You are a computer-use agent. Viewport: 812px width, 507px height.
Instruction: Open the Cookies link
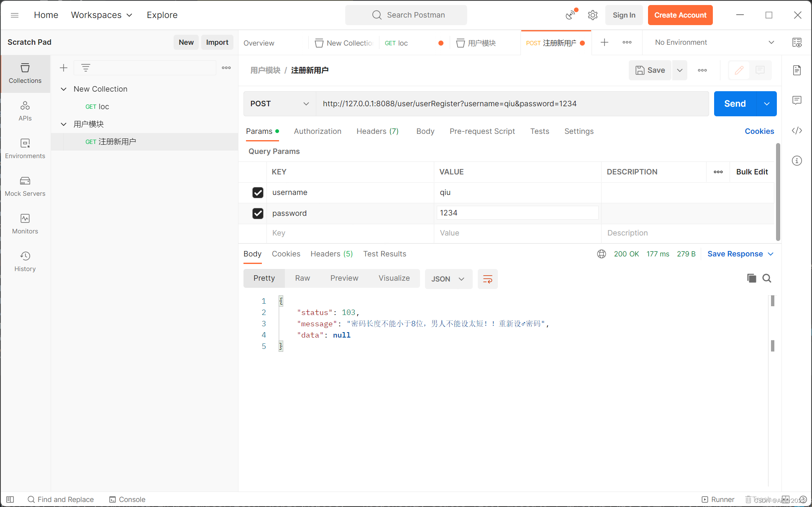[x=759, y=131]
